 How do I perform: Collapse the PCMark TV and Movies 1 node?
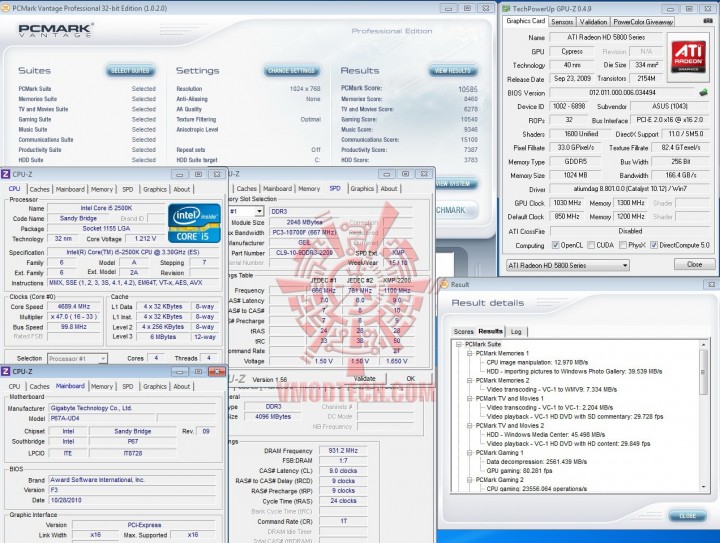469,398
